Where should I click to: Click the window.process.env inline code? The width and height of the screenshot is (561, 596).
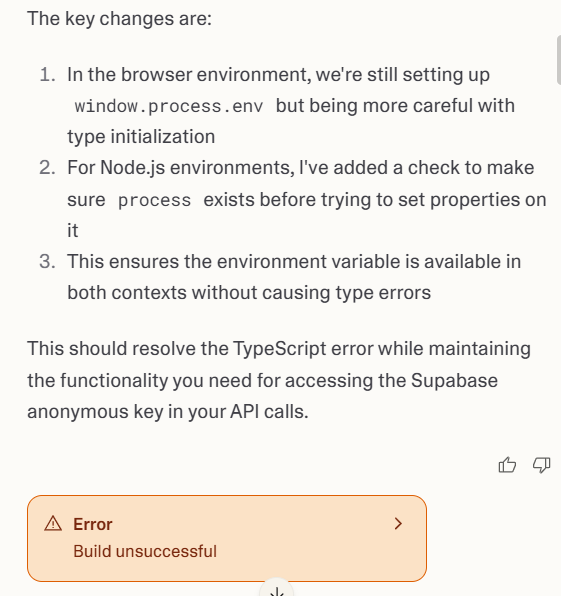(169, 106)
